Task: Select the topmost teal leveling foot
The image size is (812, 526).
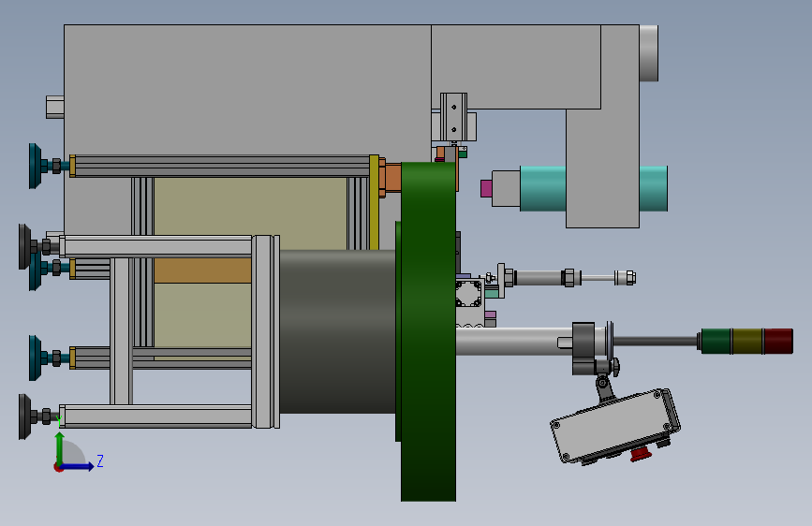Action: 35,167
